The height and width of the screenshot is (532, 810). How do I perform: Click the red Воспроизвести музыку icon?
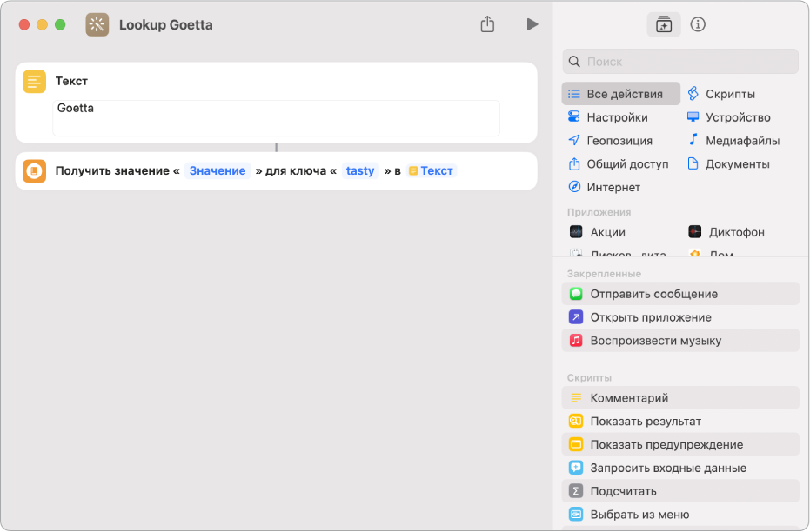click(x=576, y=341)
